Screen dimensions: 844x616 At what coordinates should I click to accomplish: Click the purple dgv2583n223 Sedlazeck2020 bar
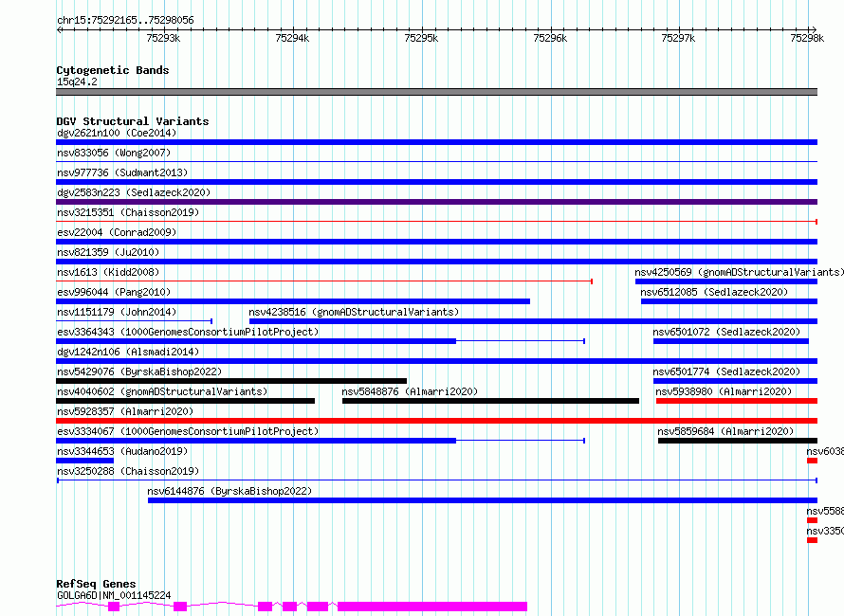click(x=436, y=202)
